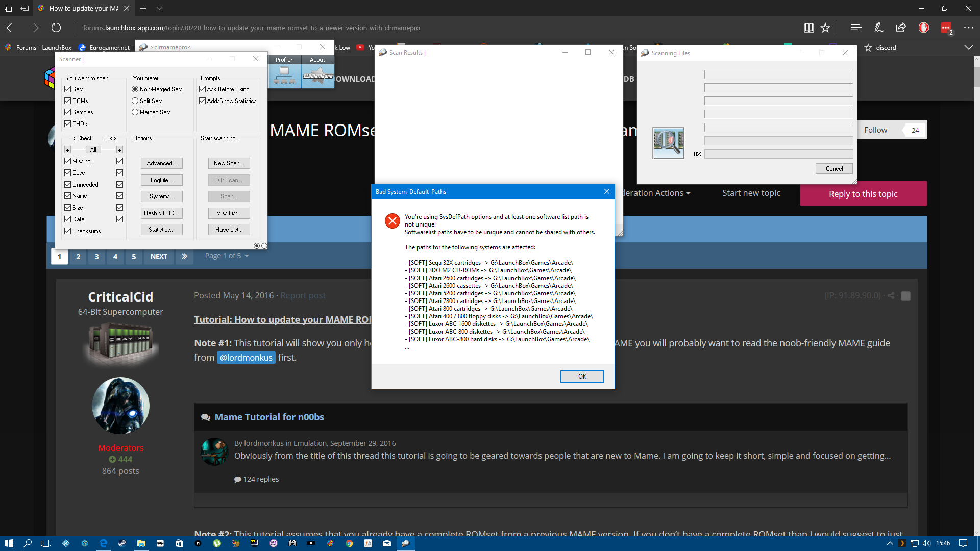Viewport: 980px width, 551px height.
Task: Click Cancel in Scanning Files window
Action: click(834, 168)
